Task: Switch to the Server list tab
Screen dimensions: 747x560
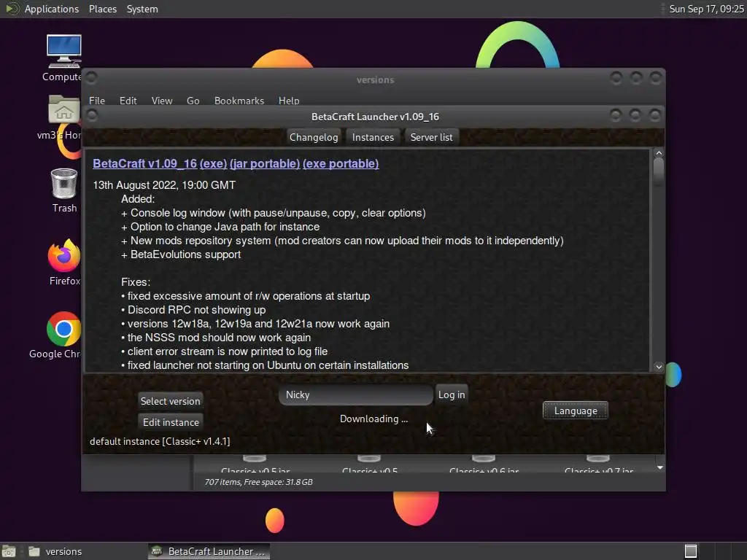Action: (432, 137)
